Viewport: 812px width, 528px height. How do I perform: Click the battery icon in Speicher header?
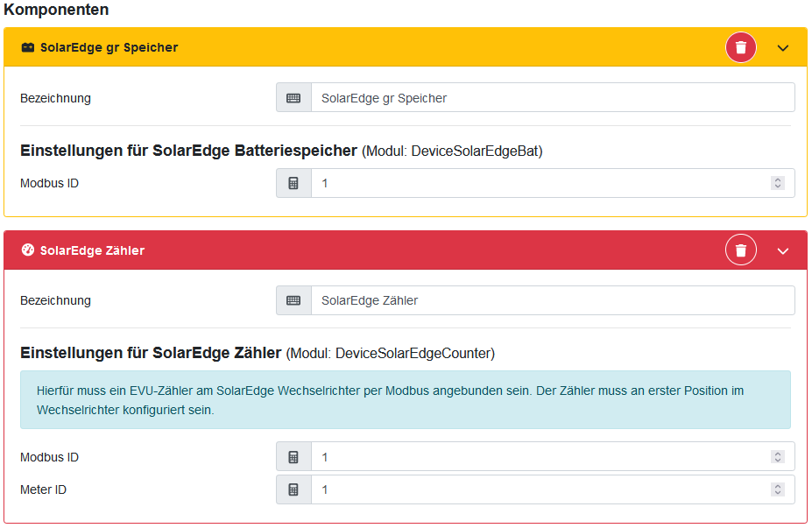pos(28,47)
